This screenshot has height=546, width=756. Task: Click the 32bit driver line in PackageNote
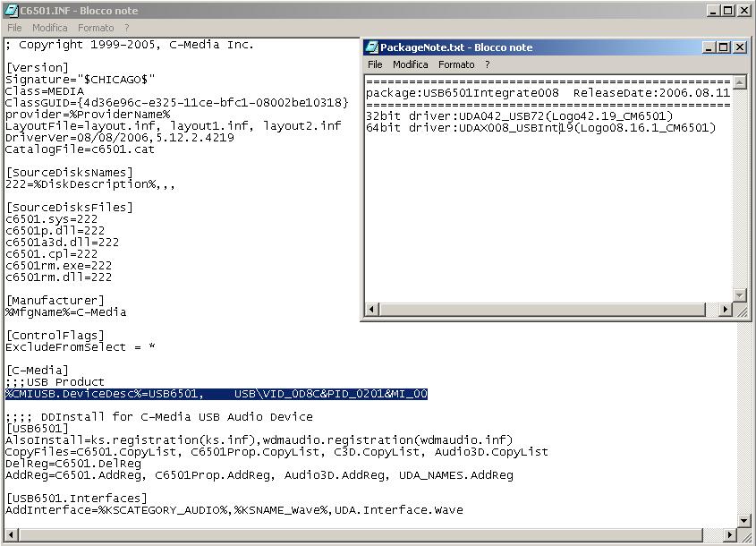coord(519,116)
